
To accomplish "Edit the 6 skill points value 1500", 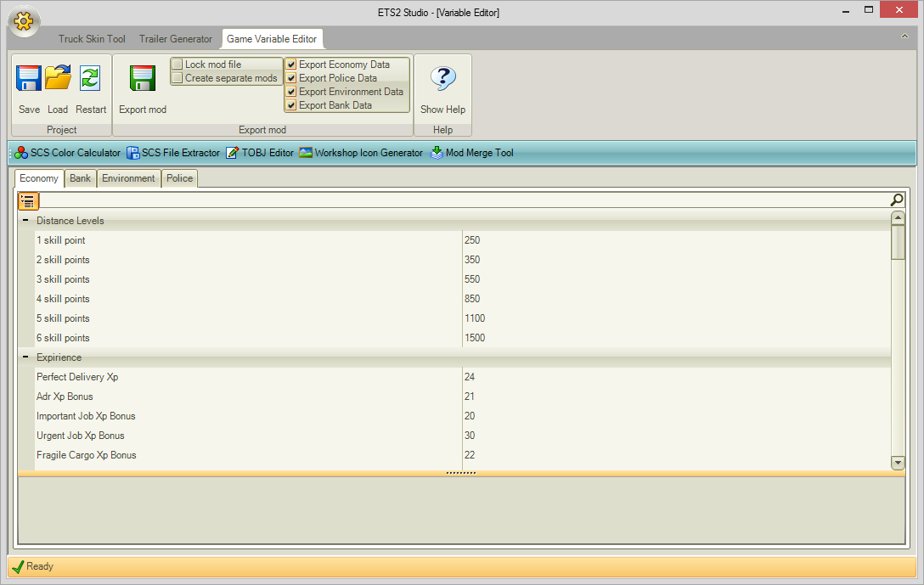I will pyautogui.click(x=677, y=338).
